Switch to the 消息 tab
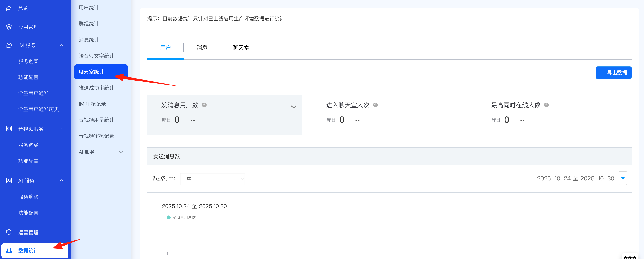Viewport: 644px width, 259px height. pyautogui.click(x=202, y=48)
